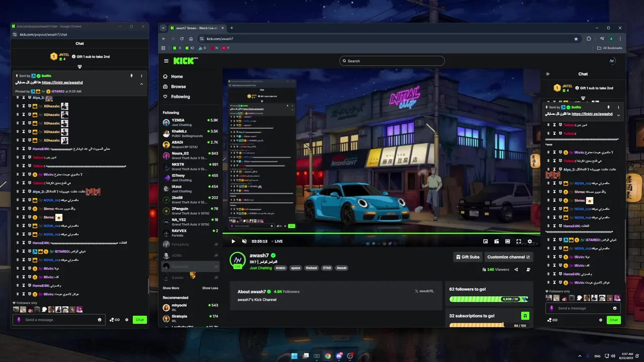
Task: Open the awash70_ X profile link
Action: pyautogui.click(x=425, y=291)
